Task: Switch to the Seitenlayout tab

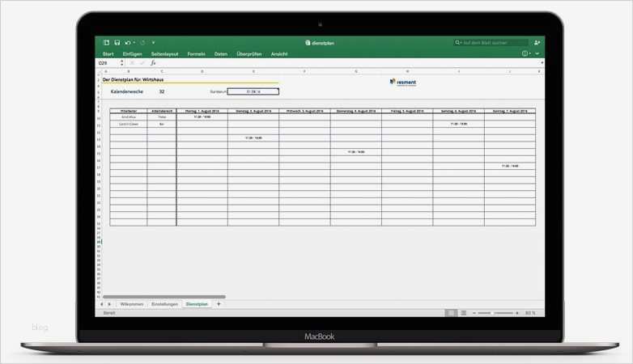Action: coord(164,53)
